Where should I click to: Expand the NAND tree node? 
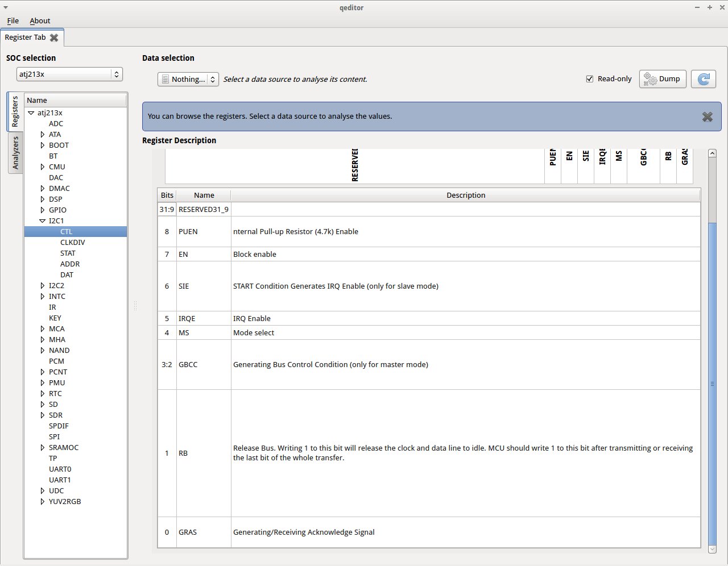pyautogui.click(x=43, y=351)
